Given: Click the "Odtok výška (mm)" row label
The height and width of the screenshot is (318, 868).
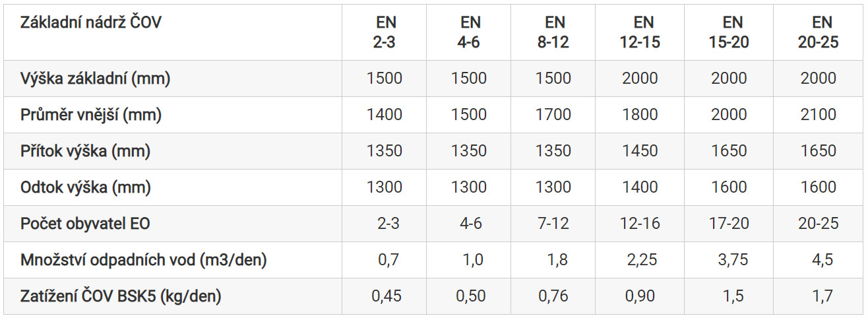Looking at the screenshot, I should tap(86, 187).
